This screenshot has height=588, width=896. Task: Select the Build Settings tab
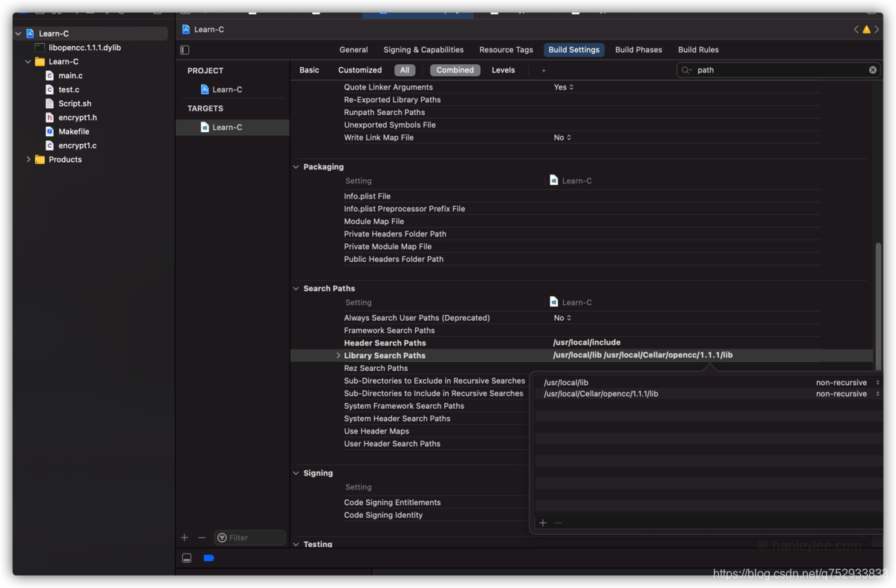(x=573, y=50)
